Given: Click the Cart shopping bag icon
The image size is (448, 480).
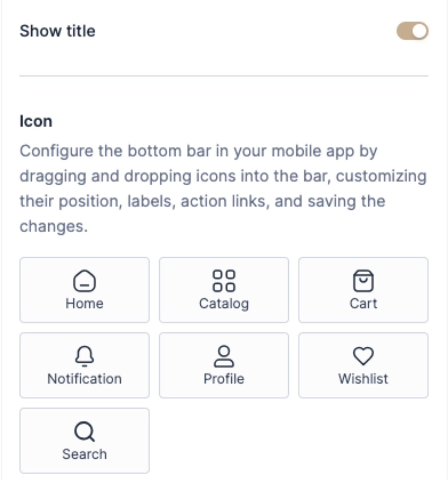Looking at the screenshot, I should coord(363,280).
